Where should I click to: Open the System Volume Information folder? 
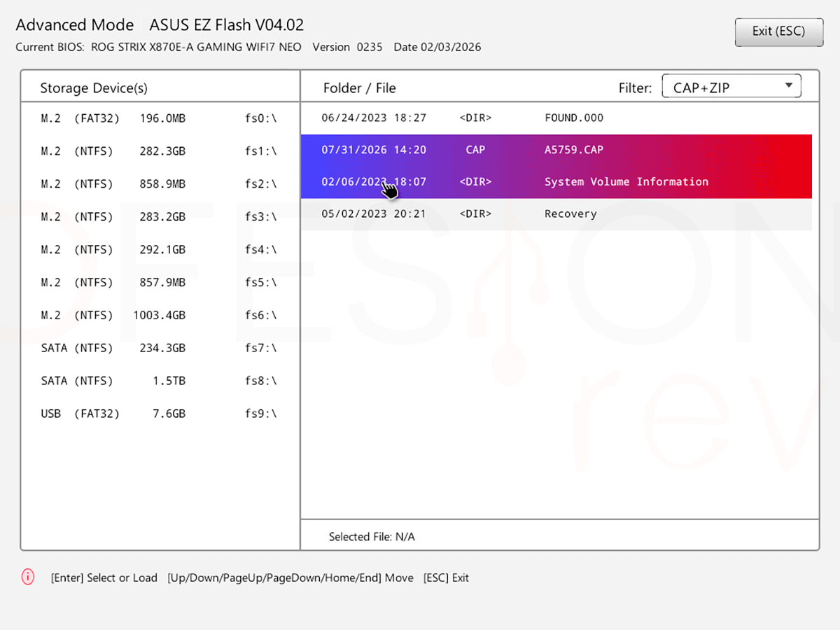556,182
